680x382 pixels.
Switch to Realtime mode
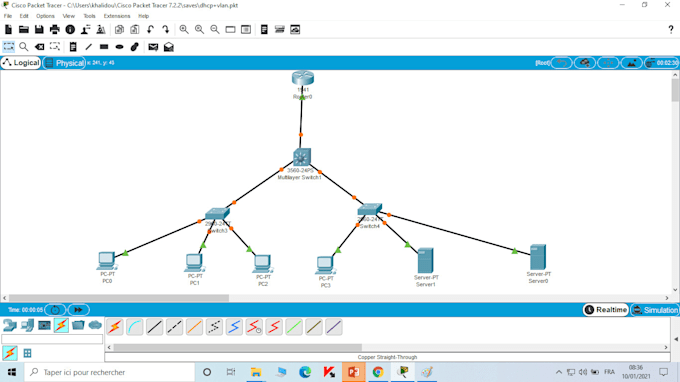pyautogui.click(x=606, y=310)
